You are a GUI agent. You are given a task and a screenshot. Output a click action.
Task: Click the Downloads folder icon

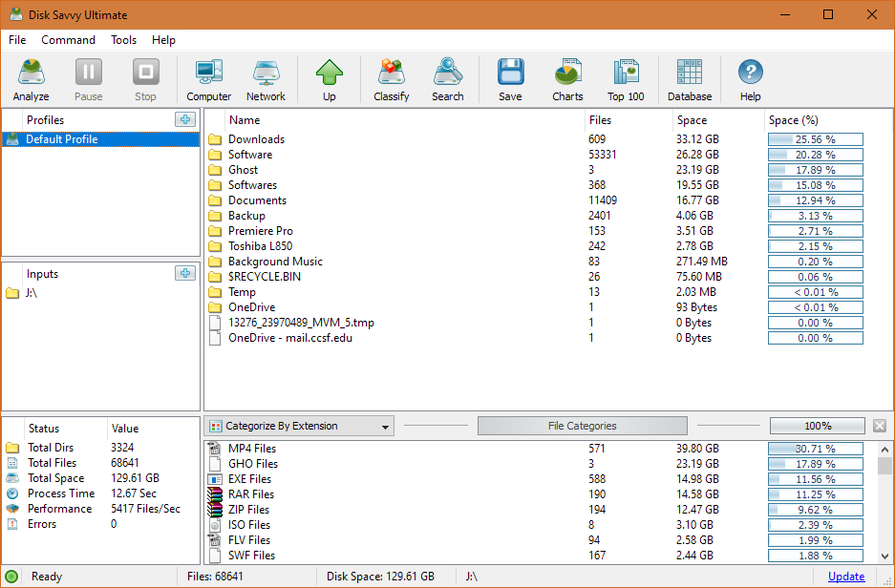click(x=215, y=139)
